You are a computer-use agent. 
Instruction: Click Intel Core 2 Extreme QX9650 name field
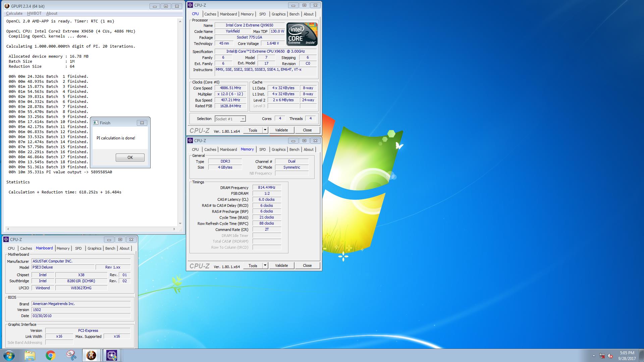click(x=249, y=25)
